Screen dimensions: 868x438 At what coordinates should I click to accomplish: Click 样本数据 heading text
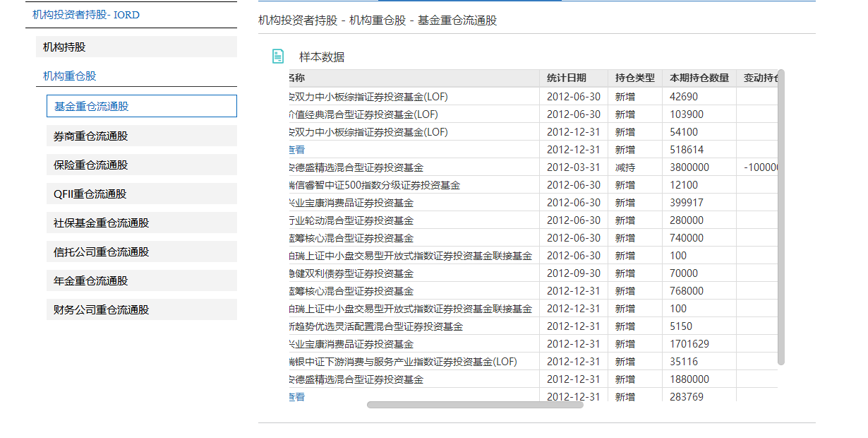pyautogui.click(x=322, y=57)
